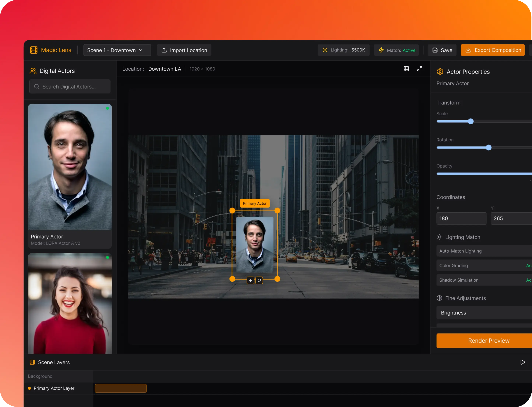
Task: Click the fullscreen expand canvas icon
Action: 419,69
